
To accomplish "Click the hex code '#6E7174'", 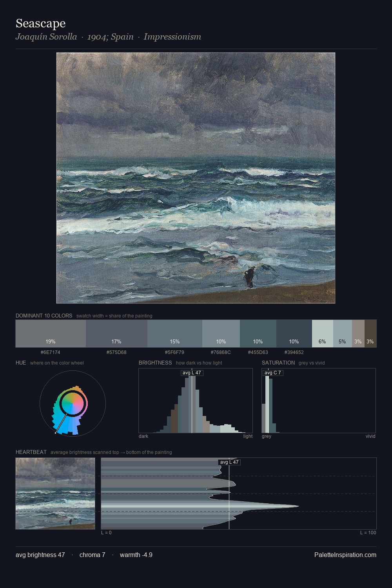I will (x=51, y=352).
